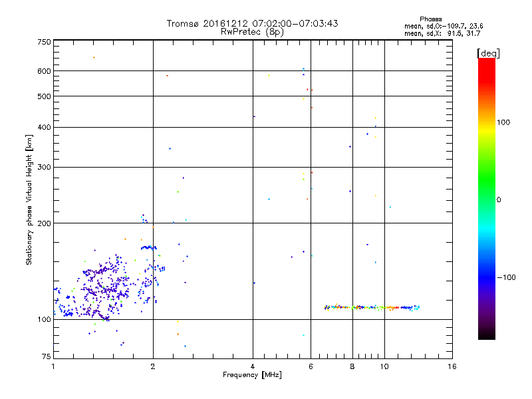Click the "100" label beside the colorbar

click(503, 122)
